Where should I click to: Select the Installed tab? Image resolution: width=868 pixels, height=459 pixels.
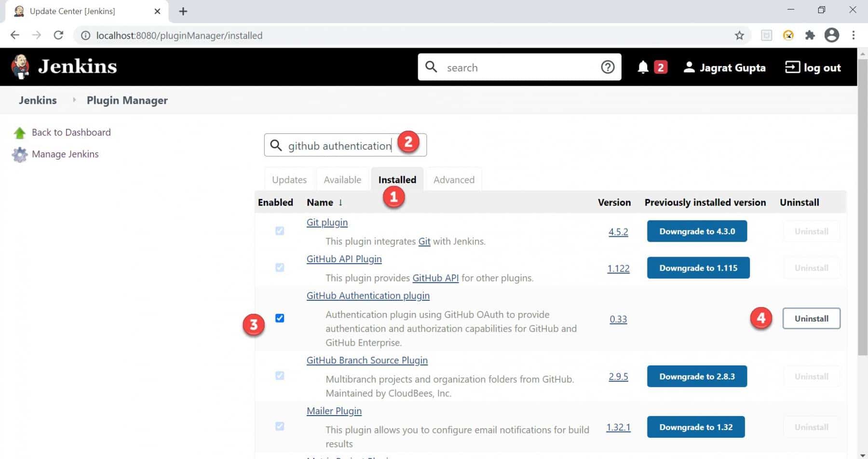pos(397,179)
